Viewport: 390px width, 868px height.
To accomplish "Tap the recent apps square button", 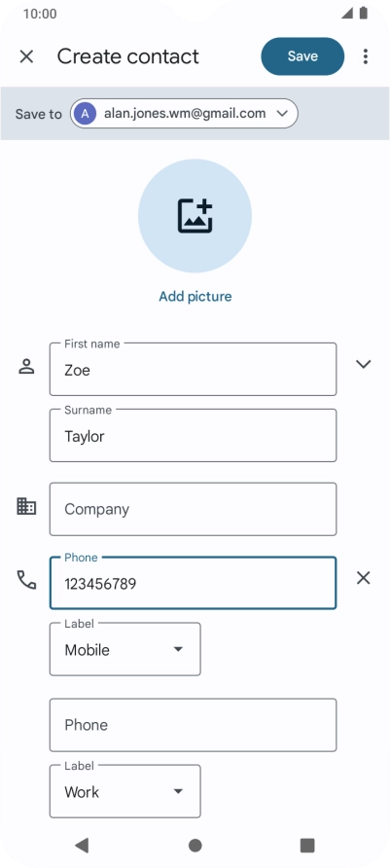I will pos(307,845).
